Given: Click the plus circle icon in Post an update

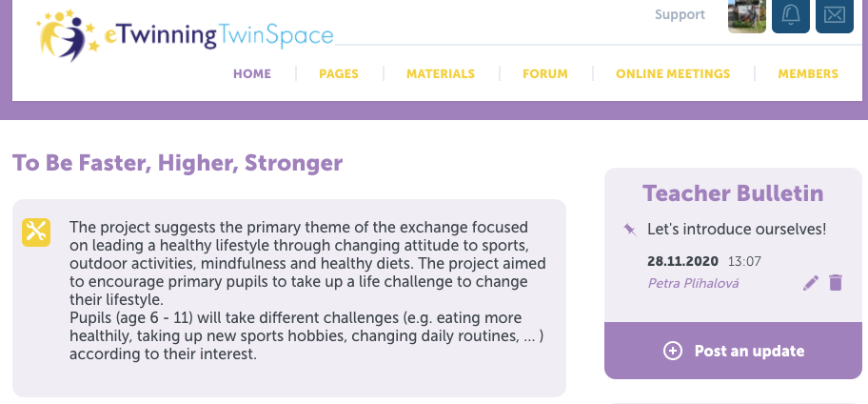Looking at the screenshot, I should click(673, 351).
